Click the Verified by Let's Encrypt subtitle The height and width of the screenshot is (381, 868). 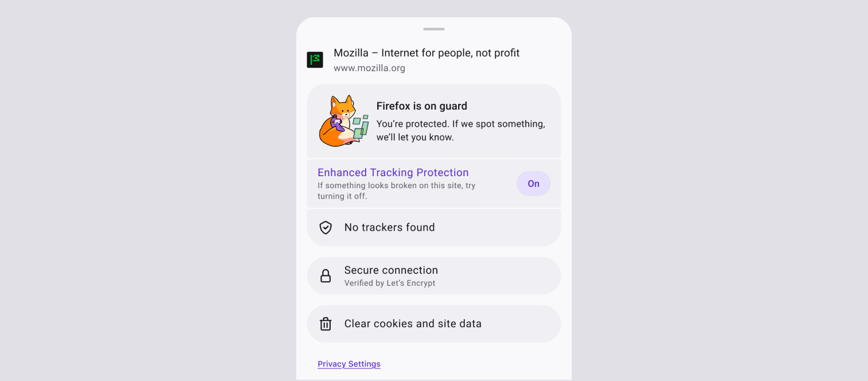pos(390,283)
